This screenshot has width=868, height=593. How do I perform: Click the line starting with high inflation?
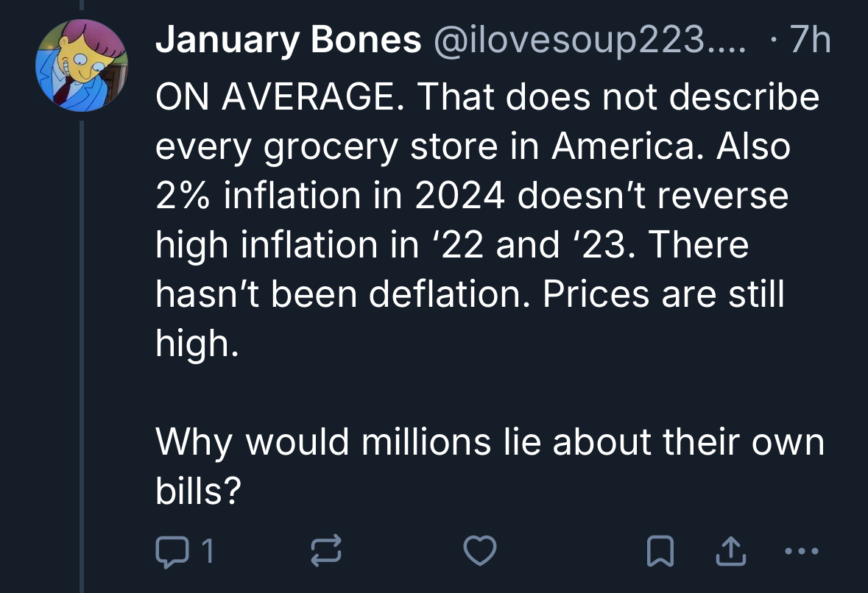pos(451,245)
